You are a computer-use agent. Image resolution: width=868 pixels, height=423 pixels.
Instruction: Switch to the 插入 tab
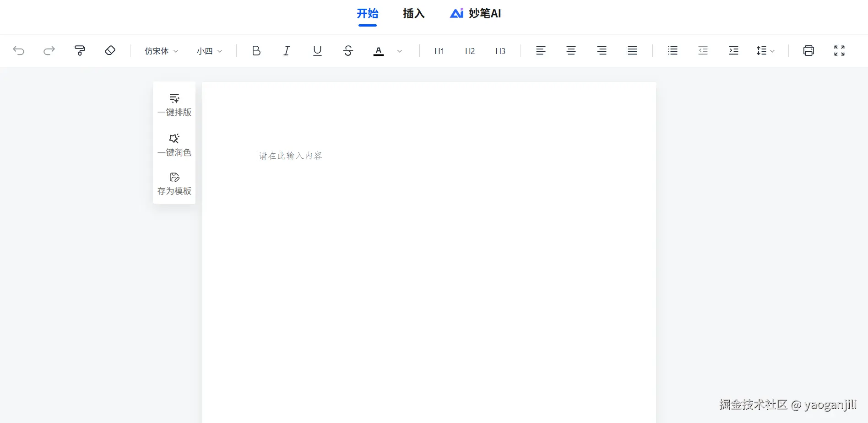[414, 14]
